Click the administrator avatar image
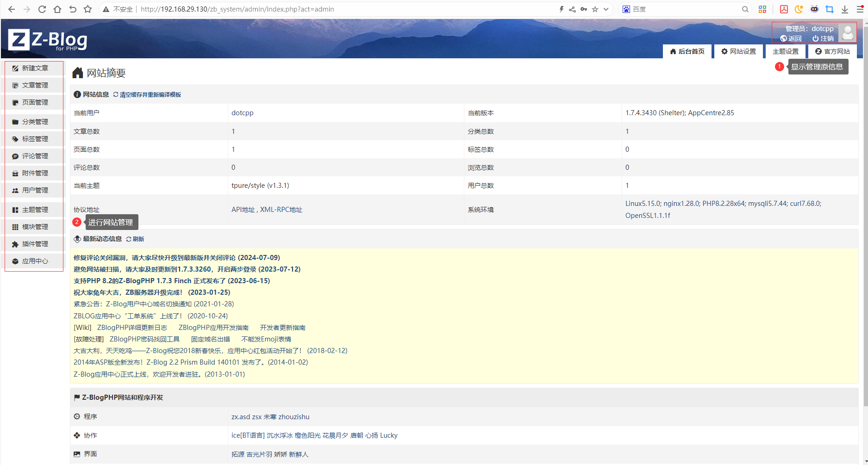This screenshot has width=868, height=465. (848, 33)
